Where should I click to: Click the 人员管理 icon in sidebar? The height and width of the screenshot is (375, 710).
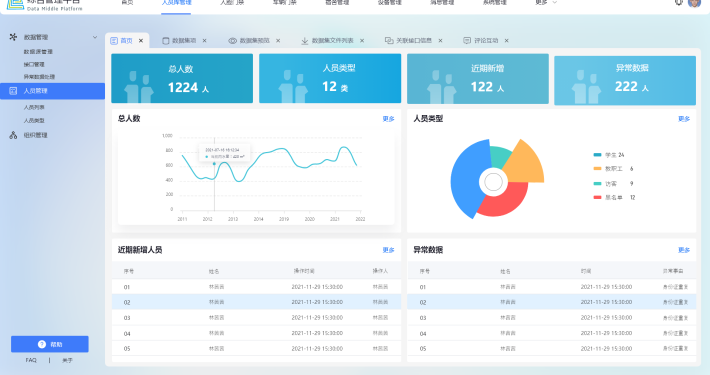[x=13, y=91]
